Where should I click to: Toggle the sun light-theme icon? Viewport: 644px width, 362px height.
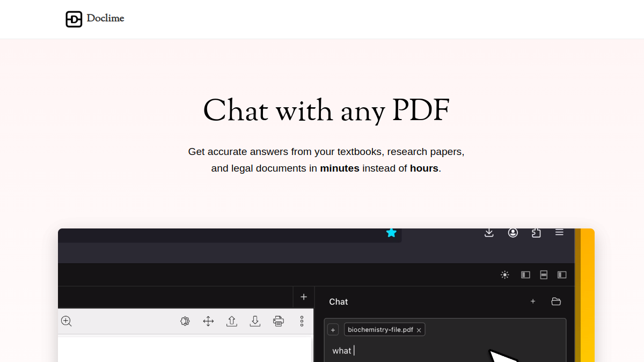coord(505,275)
